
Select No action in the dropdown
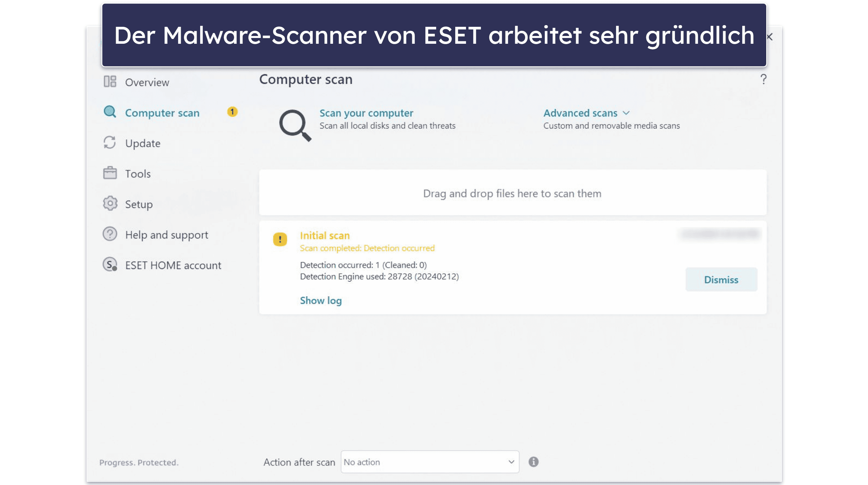429,462
